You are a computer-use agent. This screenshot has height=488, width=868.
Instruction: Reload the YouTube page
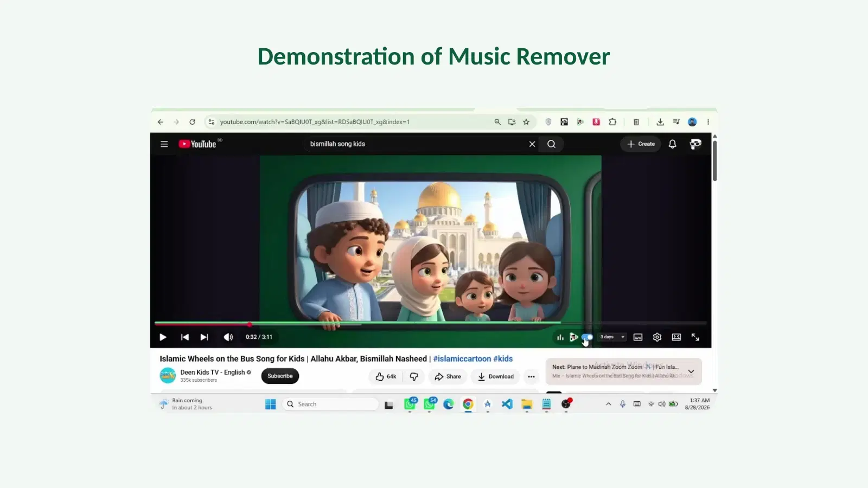(x=192, y=122)
